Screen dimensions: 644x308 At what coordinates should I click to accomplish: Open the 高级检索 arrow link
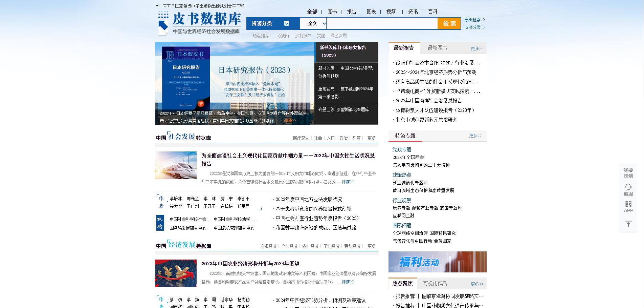pyautogui.click(x=474, y=20)
